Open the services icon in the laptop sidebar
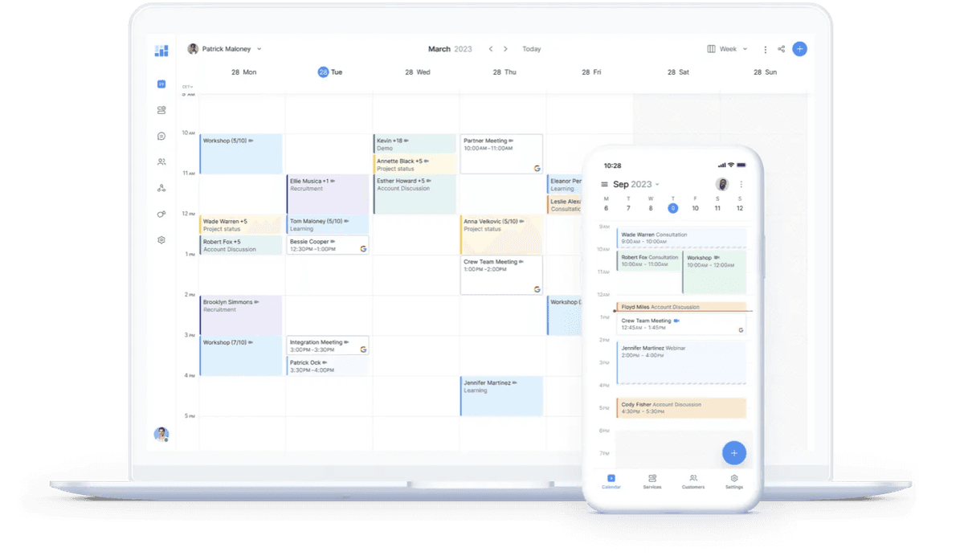Screen dimensions: 964x560 [161, 110]
